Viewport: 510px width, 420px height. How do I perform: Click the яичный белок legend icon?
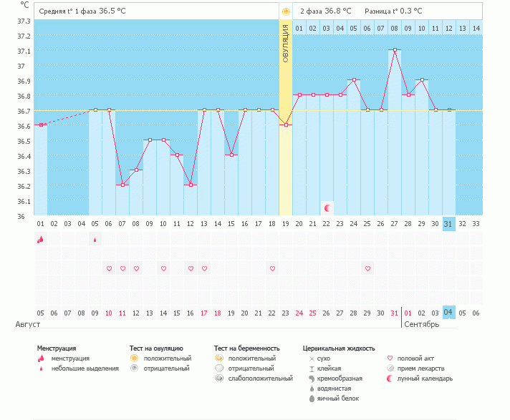pos(312,399)
